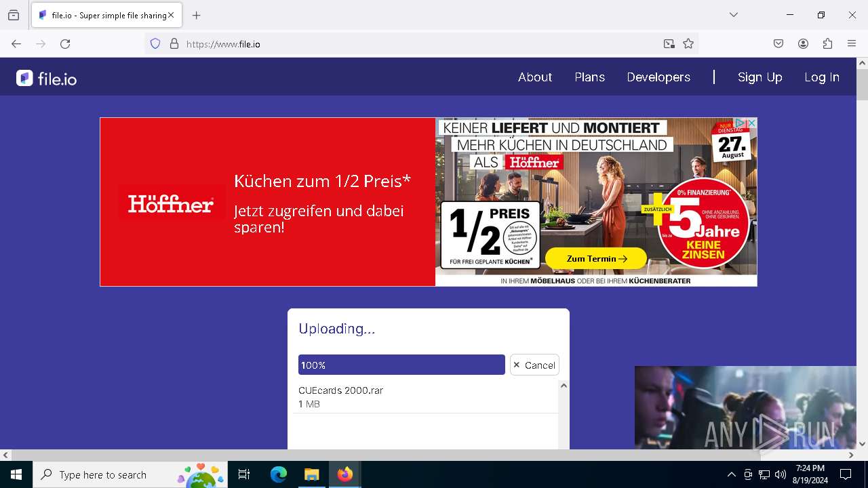
Task: Go forward one page
Action: [x=41, y=44]
